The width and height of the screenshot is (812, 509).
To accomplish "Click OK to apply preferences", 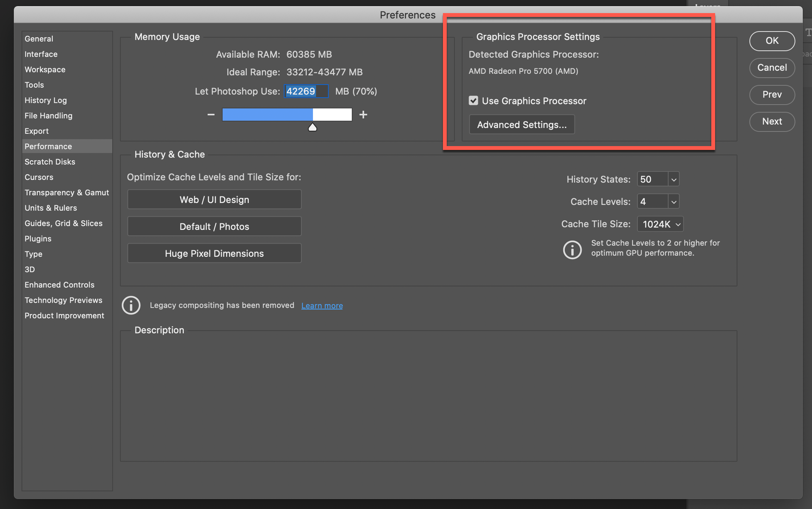I will tap(772, 41).
